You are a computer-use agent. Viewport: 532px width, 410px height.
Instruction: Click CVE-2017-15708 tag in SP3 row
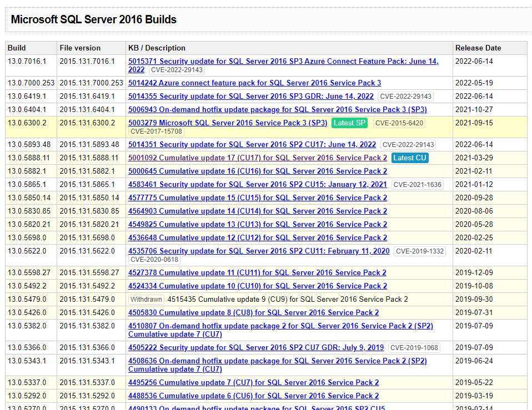[156, 131]
